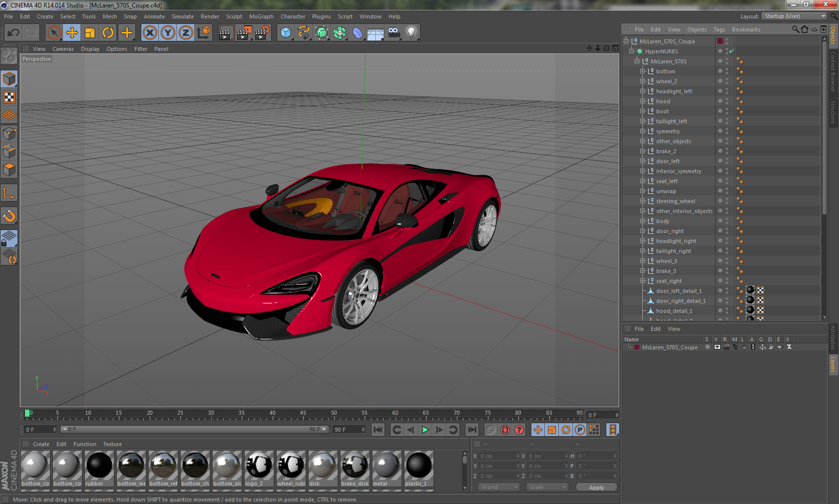
Task: Add a light bulb object
Action: point(412,33)
